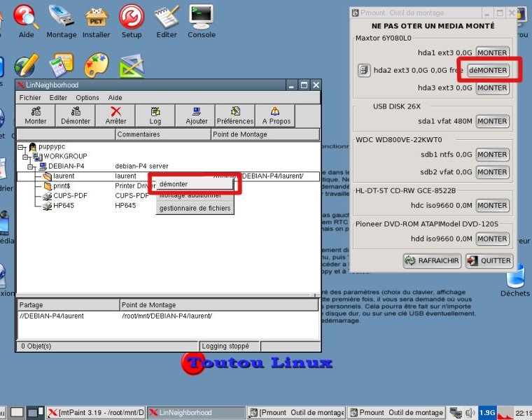The height and width of the screenshot is (420, 532).
Task: Open the Log toolbar icon
Action: pos(155,115)
